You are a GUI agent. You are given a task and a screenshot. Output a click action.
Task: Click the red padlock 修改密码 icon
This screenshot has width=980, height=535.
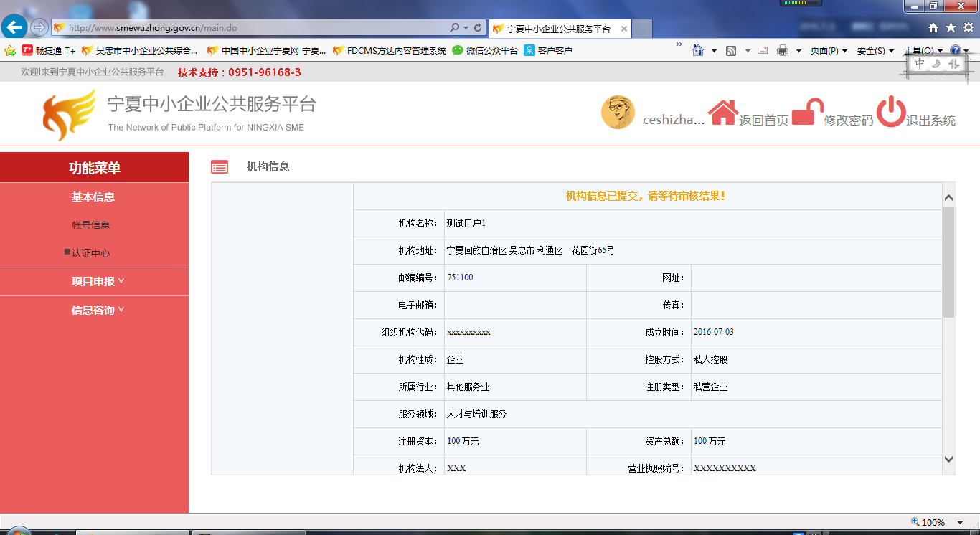[x=806, y=113]
